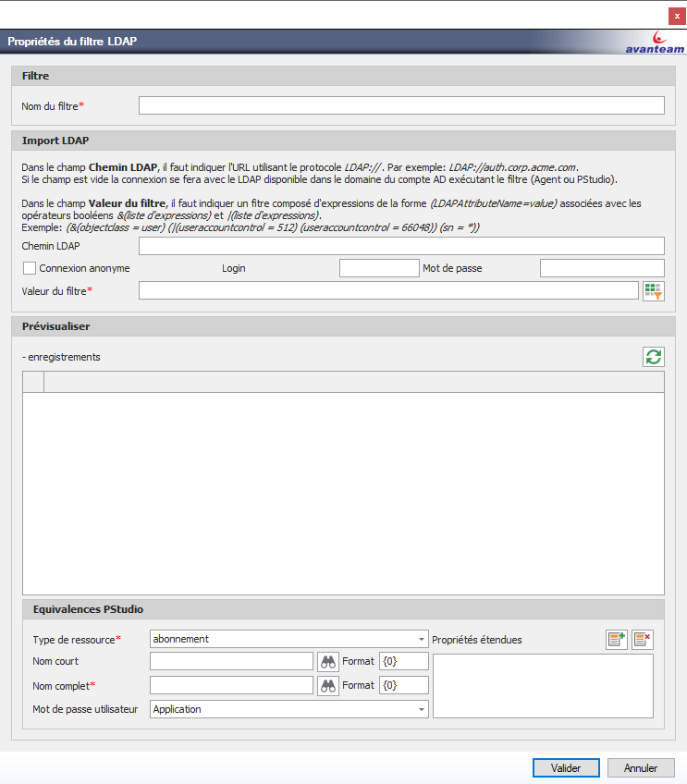Open the filter builder icon beside Valeur du filtre
The image size is (687, 784).
[654, 290]
